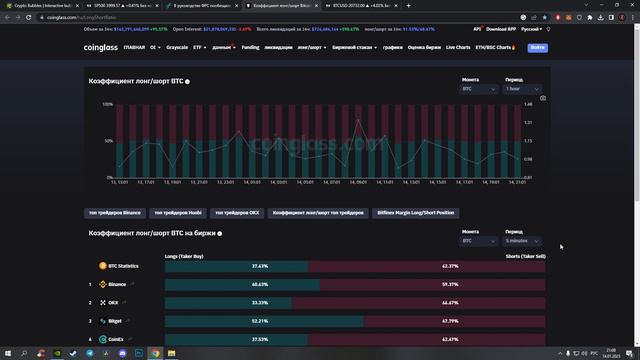Screen dimensions: 640x360
Task: Click the Bitget exchange logo
Action: [103, 321]
